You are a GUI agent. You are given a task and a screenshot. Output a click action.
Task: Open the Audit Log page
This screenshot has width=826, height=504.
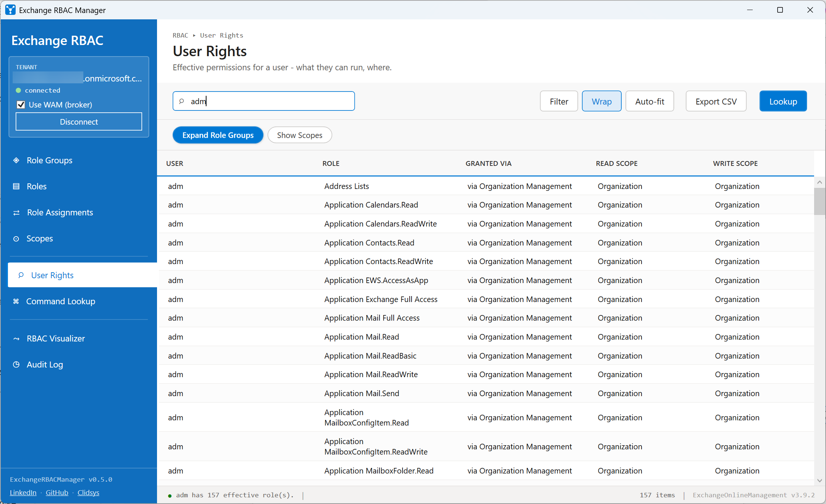click(x=45, y=365)
